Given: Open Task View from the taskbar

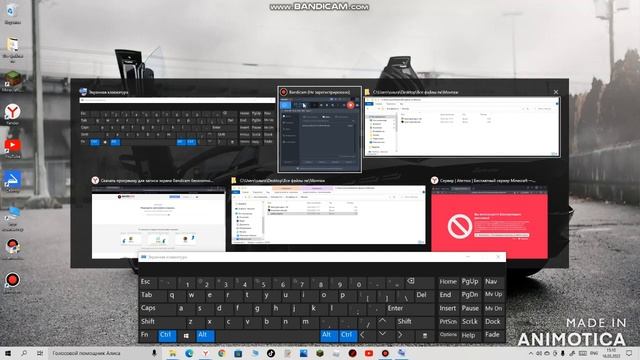Looking at the screenshot, I should tap(40, 353).
